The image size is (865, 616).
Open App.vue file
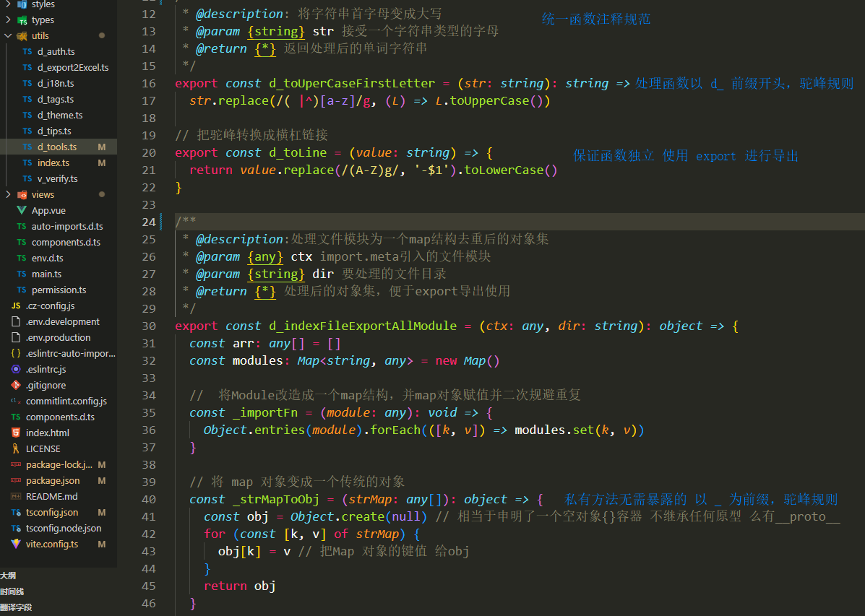coord(48,211)
